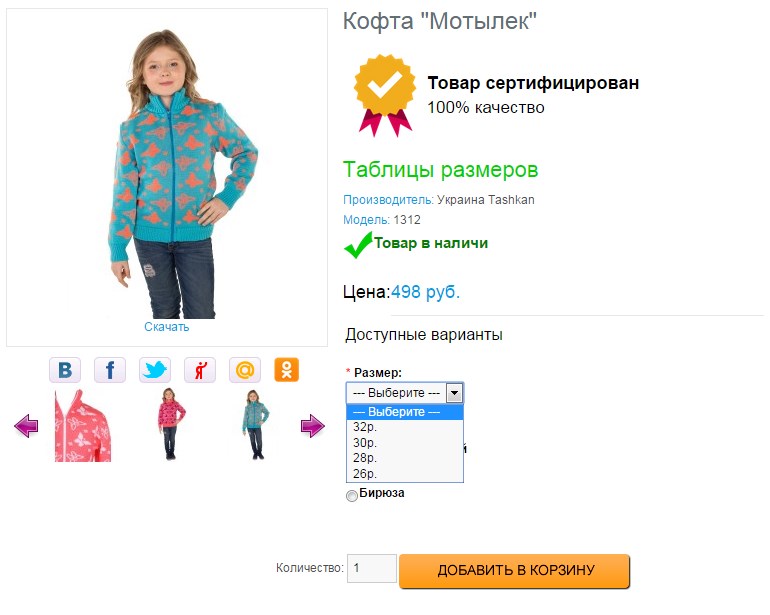770x615 pixels.
Task: Open the Таблицы размеров link
Action: [x=440, y=170]
